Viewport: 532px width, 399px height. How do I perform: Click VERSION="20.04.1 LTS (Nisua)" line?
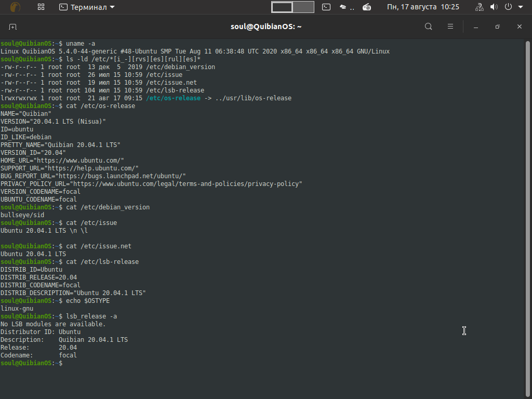54,122
